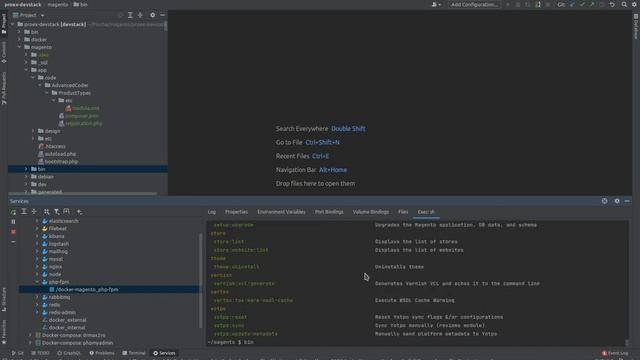This screenshot has width=640, height=360.
Task: Open Event Log in status bar
Action: tap(615, 353)
